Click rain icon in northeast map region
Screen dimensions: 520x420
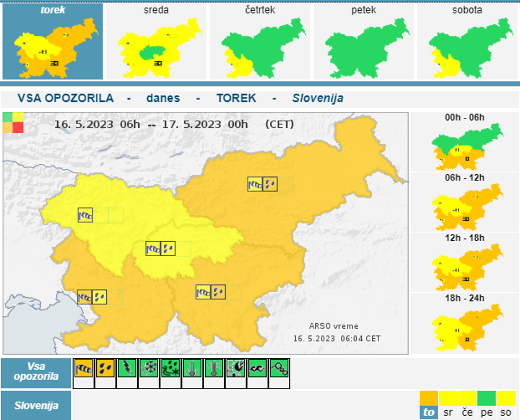tap(270, 184)
